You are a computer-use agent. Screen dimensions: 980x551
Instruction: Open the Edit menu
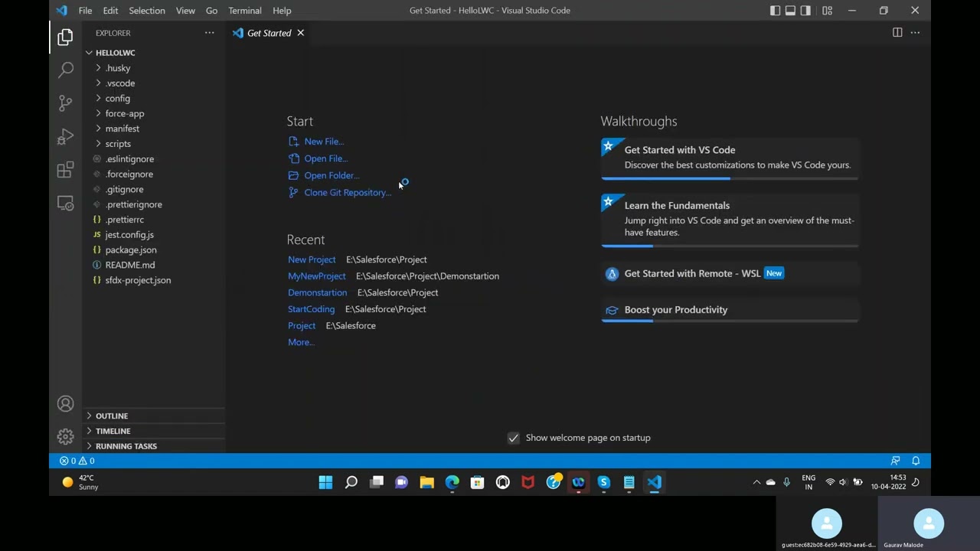(110, 11)
